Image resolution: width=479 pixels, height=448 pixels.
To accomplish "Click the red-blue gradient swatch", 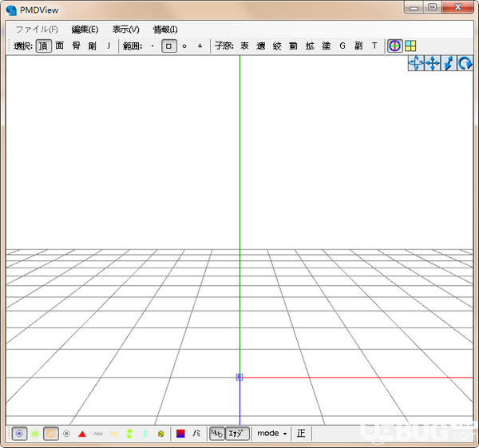I will coord(180,434).
